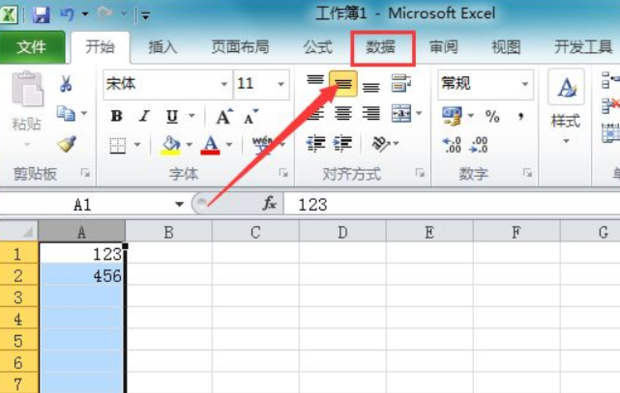620x393 pixels.
Task: Increase font size with large A
Action: 224,117
